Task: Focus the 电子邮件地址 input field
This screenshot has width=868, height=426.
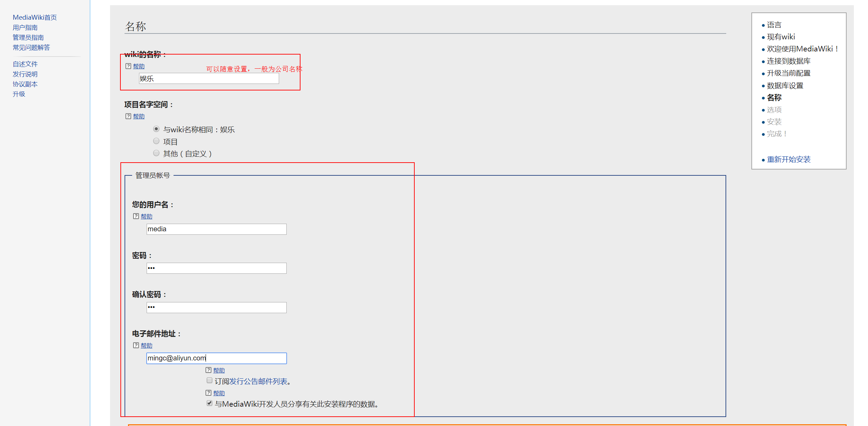Action: [x=216, y=358]
